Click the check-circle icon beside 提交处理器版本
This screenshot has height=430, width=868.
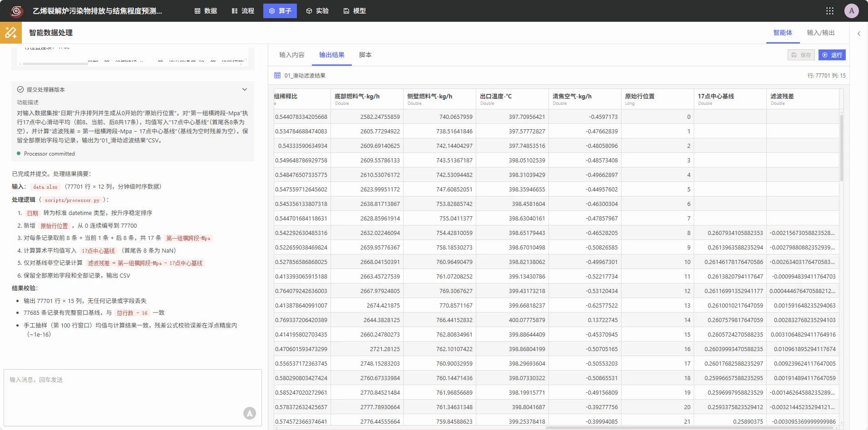click(x=20, y=89)
